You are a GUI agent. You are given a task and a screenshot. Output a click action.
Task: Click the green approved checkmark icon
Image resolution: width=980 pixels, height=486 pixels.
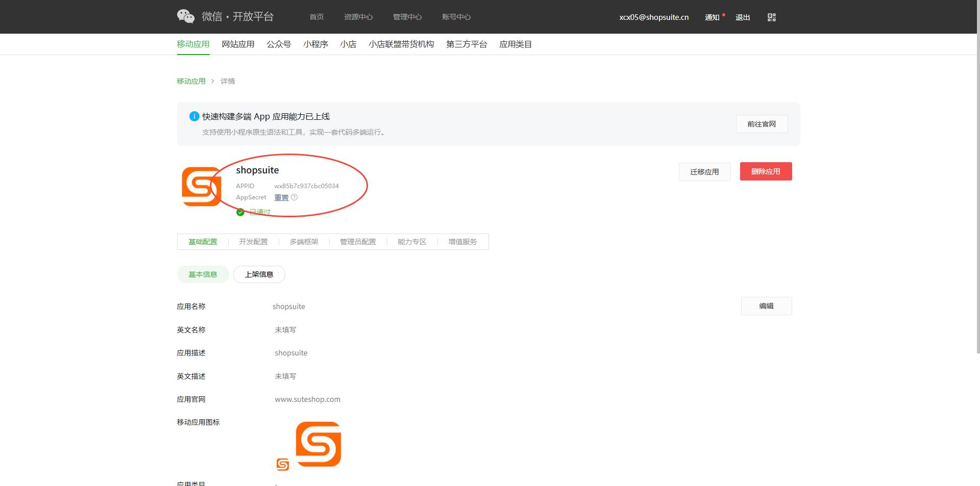pos(240,212)
